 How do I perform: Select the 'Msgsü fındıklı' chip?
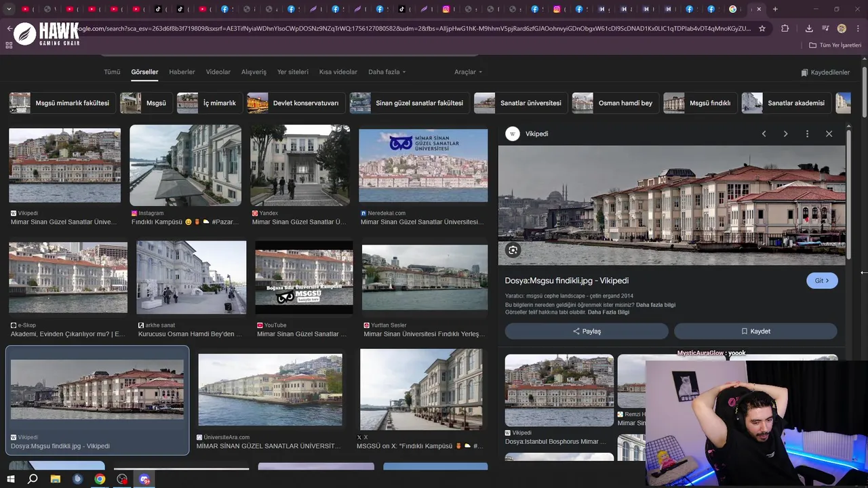click(x=700, y=103)
